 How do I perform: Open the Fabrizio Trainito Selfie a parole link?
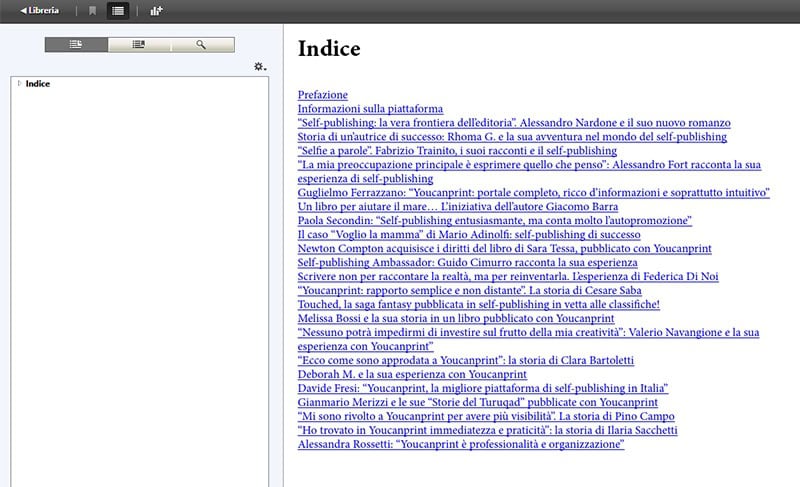tap(457, 150)
